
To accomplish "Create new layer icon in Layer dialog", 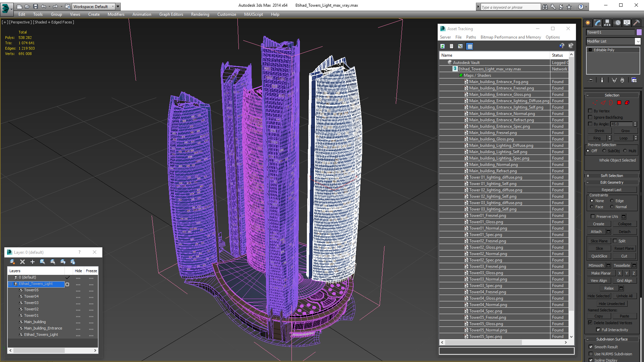I will (x=12, y=262).
